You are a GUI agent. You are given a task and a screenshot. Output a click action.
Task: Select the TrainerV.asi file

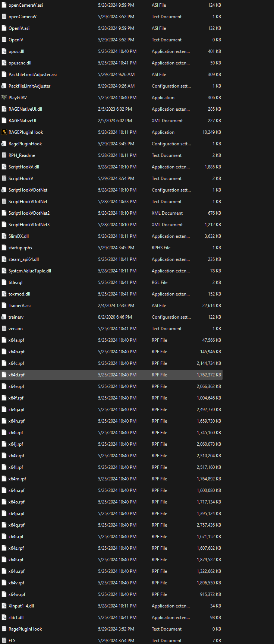[19, 306]
